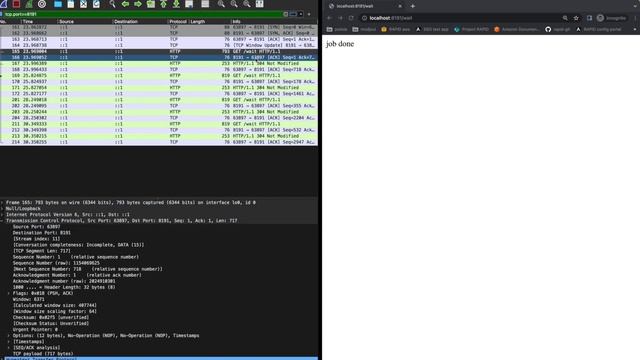Click the Info column header
This screenshot has height=360, width=640.
pyautogui.click(x=274, y=21)
